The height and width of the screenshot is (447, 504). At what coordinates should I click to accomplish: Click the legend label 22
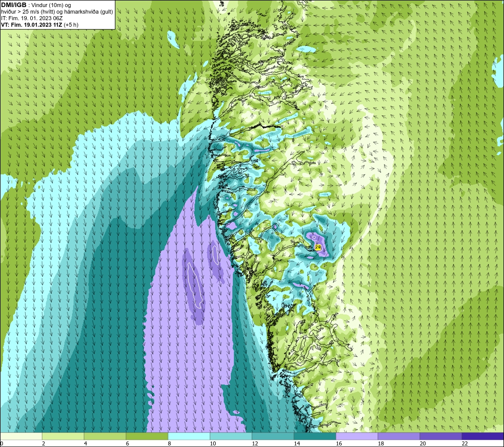point(465,443)
